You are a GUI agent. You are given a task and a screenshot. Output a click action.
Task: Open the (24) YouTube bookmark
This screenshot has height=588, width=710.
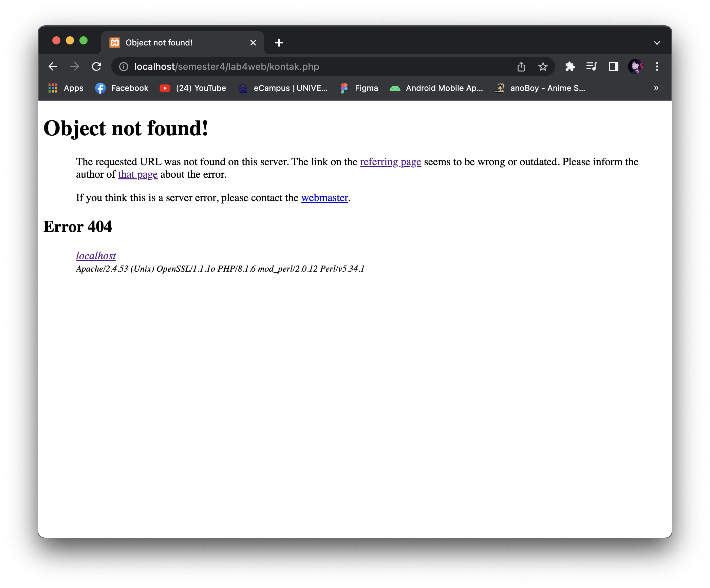(193, 88)
